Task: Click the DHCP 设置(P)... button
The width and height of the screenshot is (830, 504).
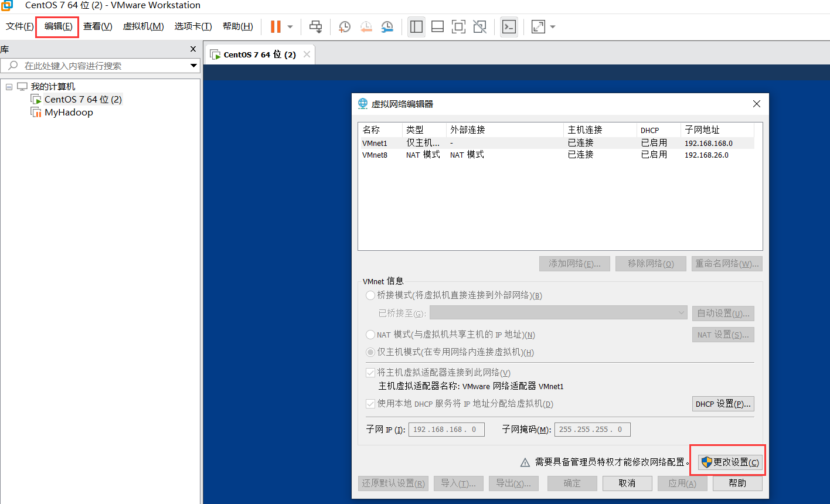Action: (723, 404)
